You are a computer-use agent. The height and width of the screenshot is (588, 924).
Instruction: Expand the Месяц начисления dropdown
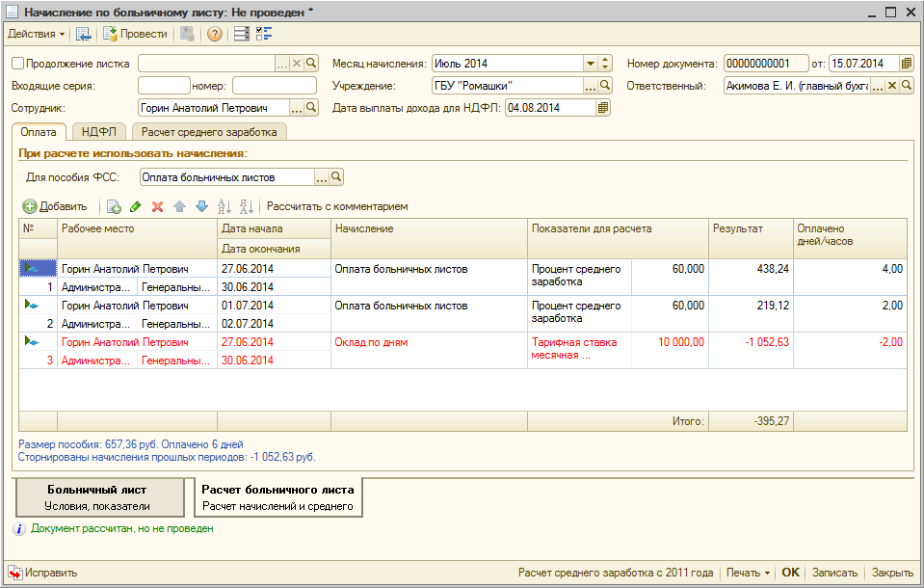590,64
